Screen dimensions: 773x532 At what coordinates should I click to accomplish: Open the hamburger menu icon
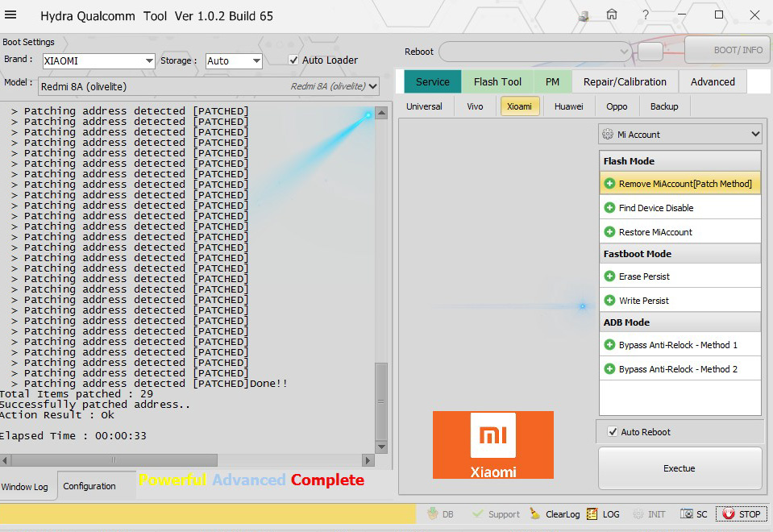point(11,16)
